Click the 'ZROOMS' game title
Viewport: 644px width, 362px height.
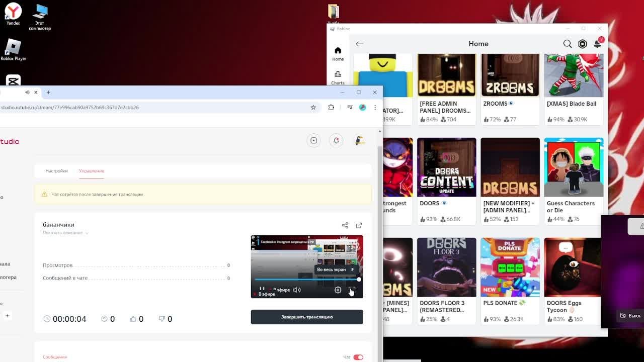tap(495, 104)
